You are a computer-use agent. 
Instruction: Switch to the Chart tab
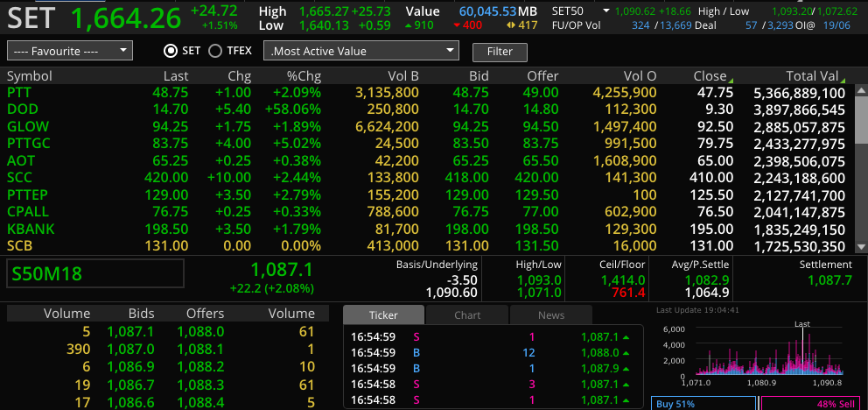467,315
